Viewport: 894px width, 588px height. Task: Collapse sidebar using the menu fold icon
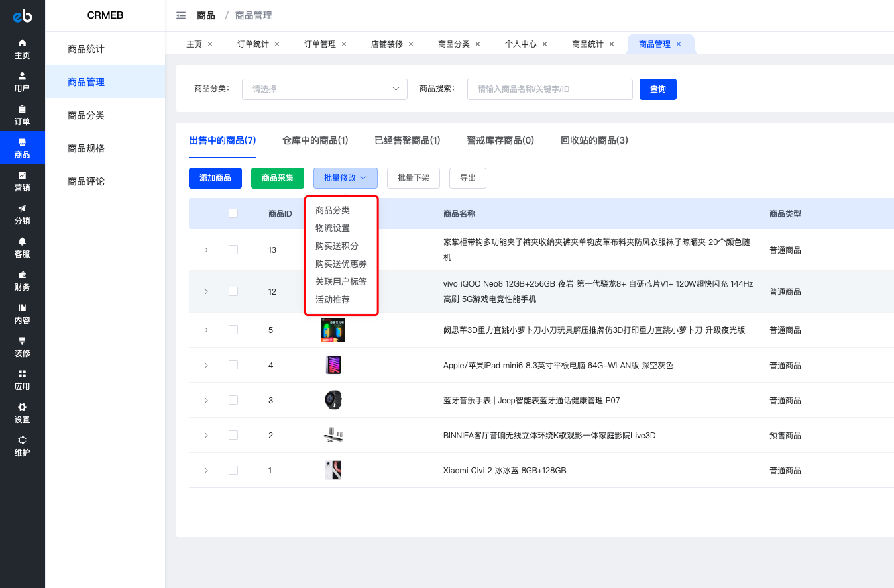(x=181, y=15)
